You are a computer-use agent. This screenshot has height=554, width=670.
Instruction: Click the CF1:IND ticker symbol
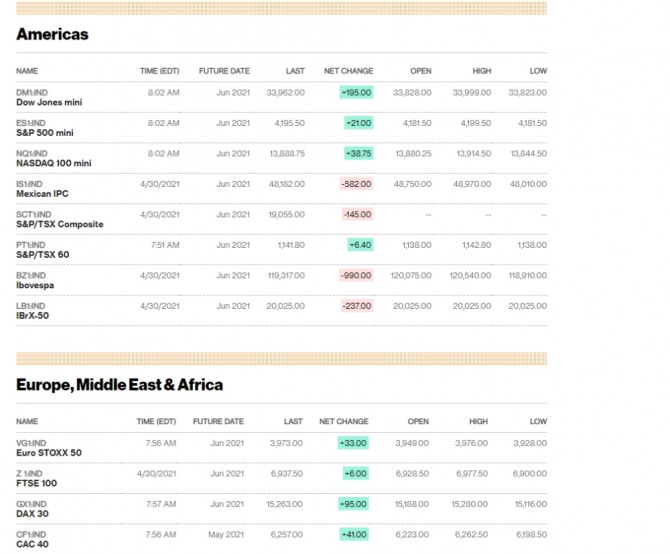click(x=31, y=534)
